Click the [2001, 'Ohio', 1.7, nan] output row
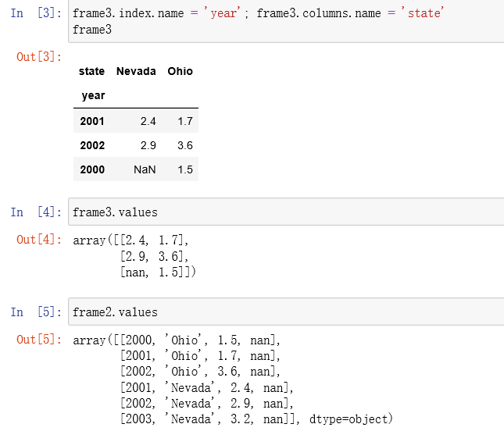 point(200,355)
